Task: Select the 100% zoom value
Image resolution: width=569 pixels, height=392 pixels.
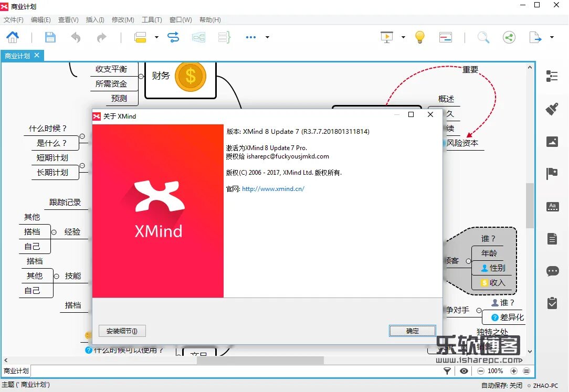Action: pos(496,370)
